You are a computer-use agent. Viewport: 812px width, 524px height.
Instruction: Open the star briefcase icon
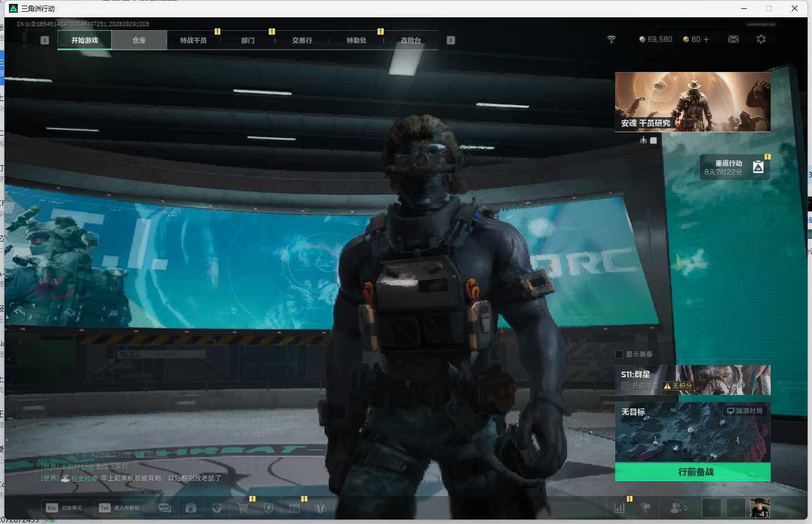point(191,508)
